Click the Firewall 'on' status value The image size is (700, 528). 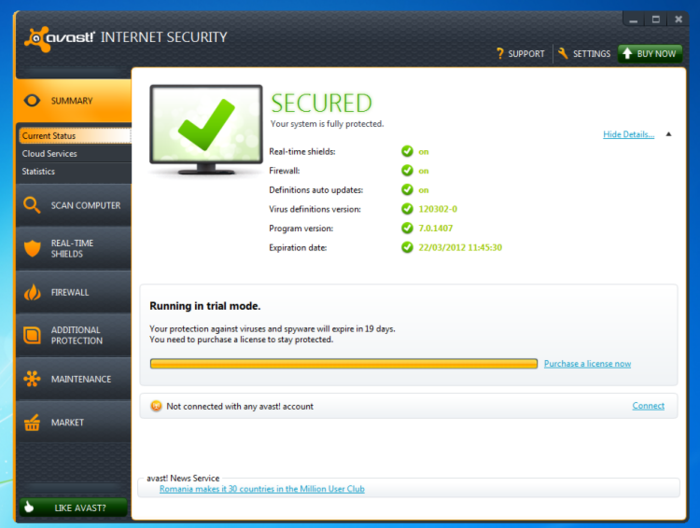click(x=424, y=171)
